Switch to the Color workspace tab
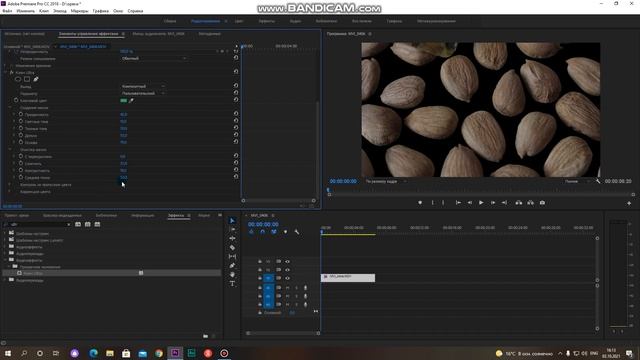 [239, 21]
